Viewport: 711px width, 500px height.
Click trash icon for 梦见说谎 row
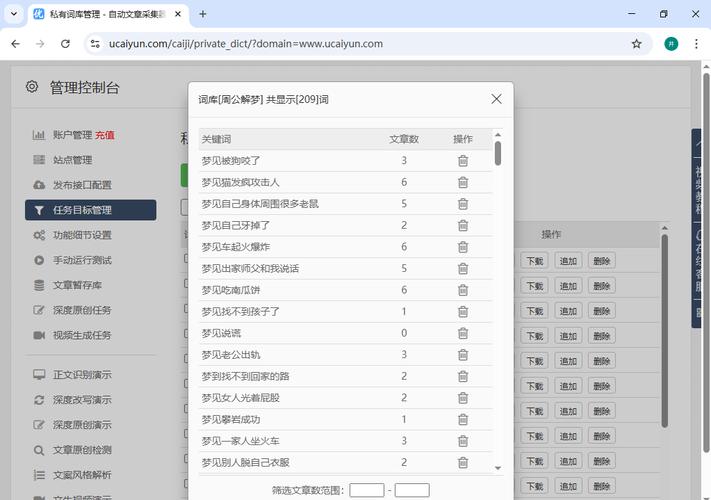[x=462, y=333]
